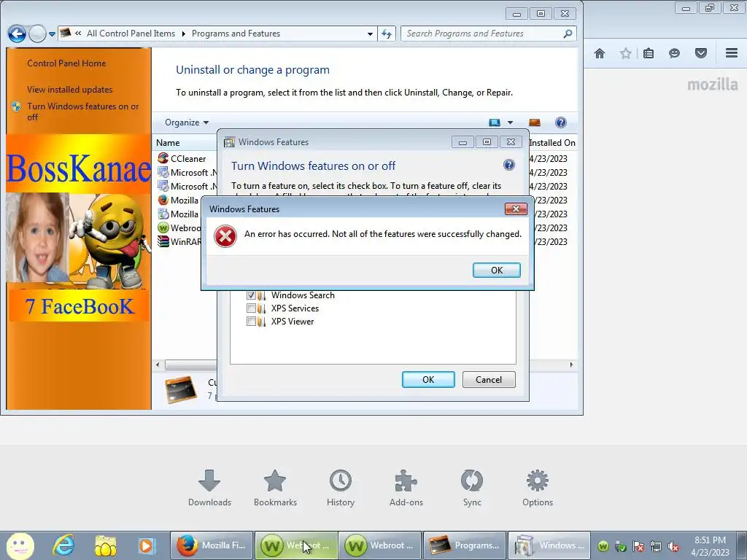This screenshot has height=560, width=747.
Task: Click OK in the error message dialog
Action: pos(496,270)
